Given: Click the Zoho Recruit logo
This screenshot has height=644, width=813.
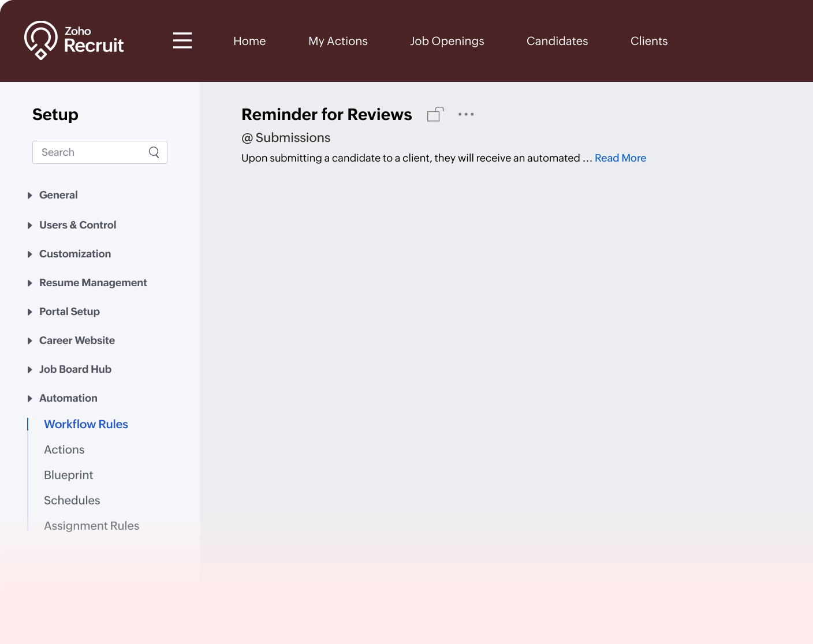Looking at the screenshot, I should click(x=74, y=40).
